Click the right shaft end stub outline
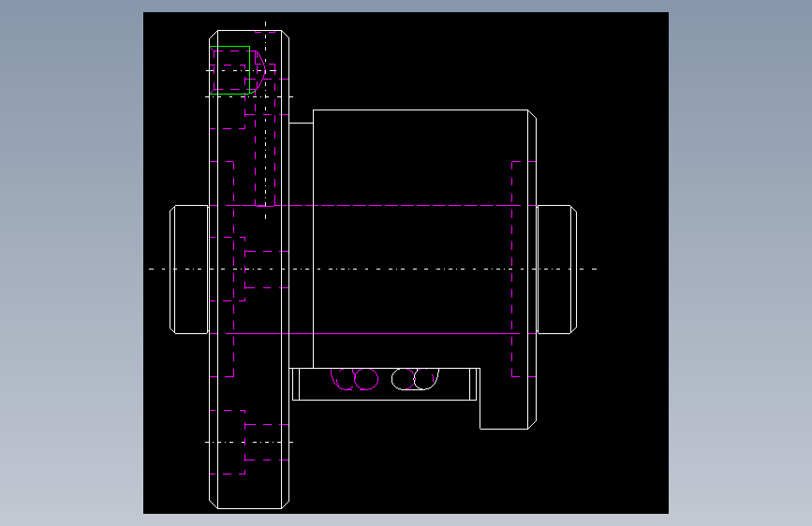The width and height of the screenshot is (812, 526). [557, 270]
